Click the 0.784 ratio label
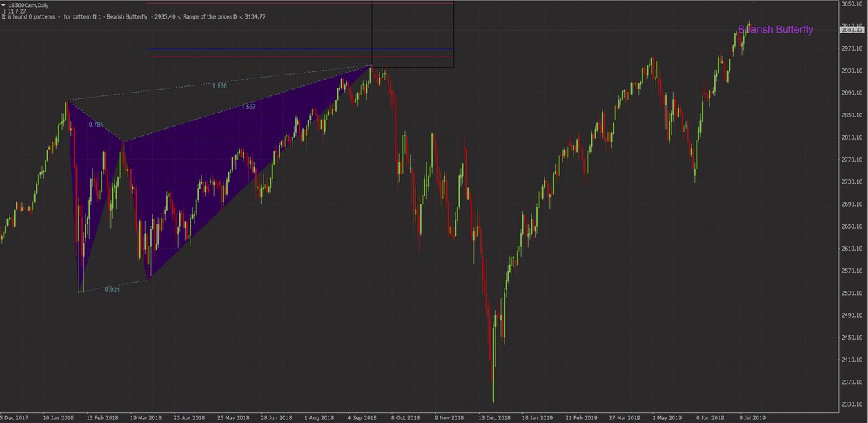This screenshot has height=423, width=868. (x=96, y=125)
